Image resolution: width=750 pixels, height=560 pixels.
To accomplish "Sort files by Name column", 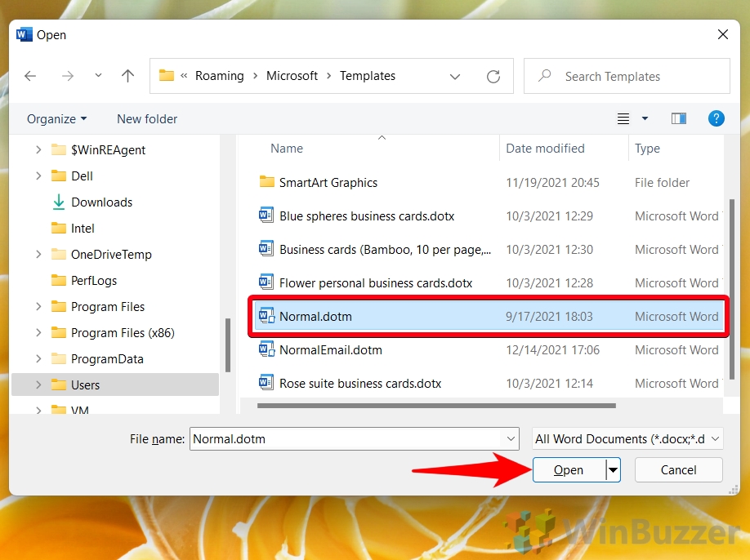I will [287, 149].
